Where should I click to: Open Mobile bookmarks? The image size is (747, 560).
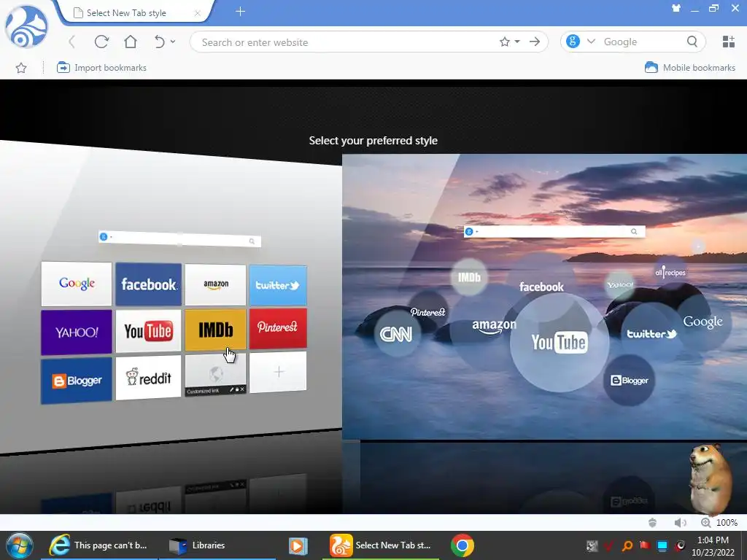[690, 68]
